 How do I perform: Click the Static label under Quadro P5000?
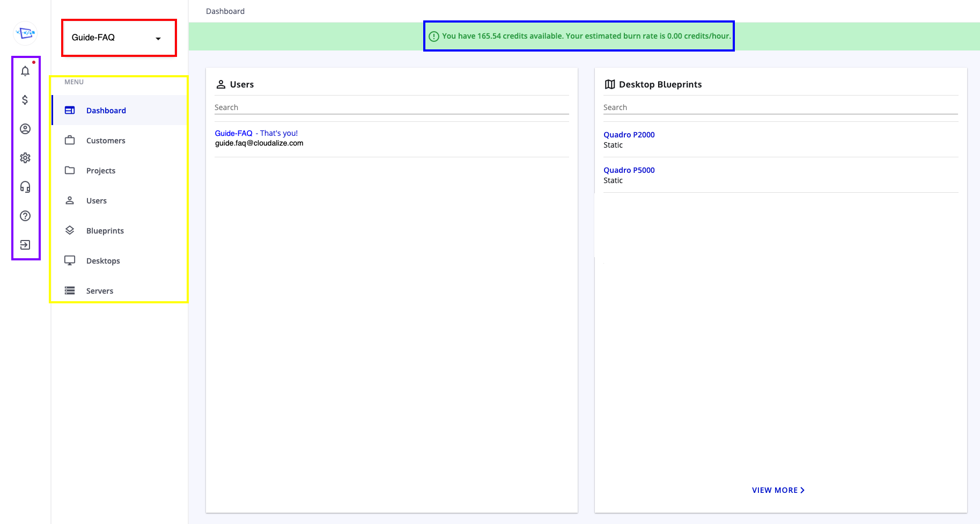pos(613,180)
